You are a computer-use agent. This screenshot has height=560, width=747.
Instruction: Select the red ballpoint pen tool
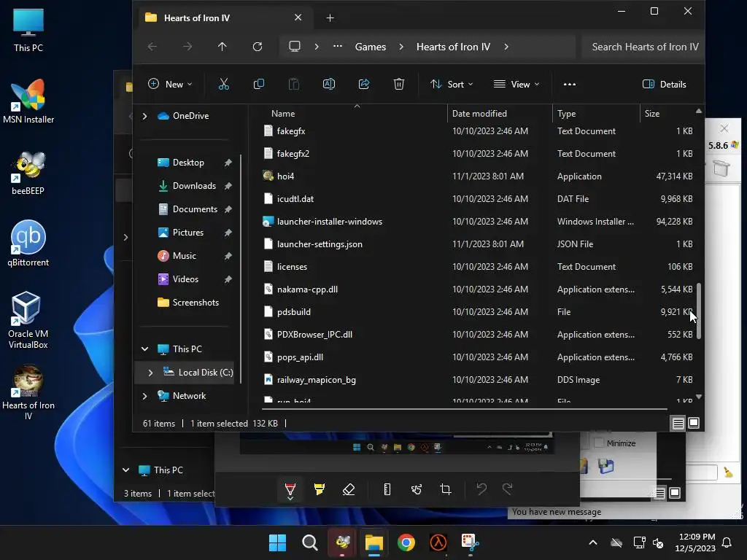pyautogui.click(x=290, y=490)
